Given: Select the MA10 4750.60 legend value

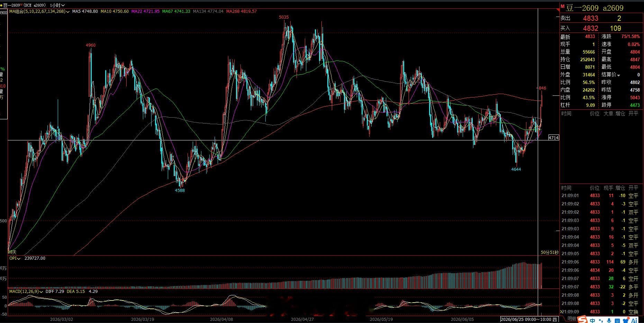Looking at the screenshot, I should pos(115,11).
